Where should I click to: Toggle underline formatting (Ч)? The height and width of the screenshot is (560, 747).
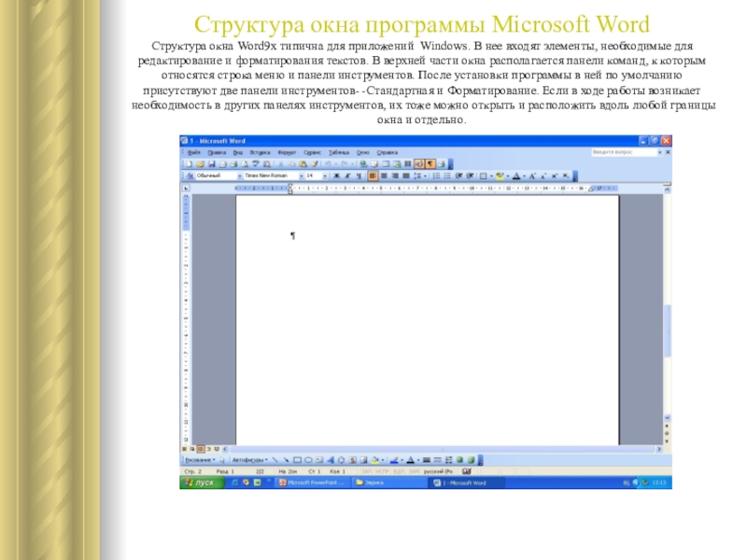359,175
